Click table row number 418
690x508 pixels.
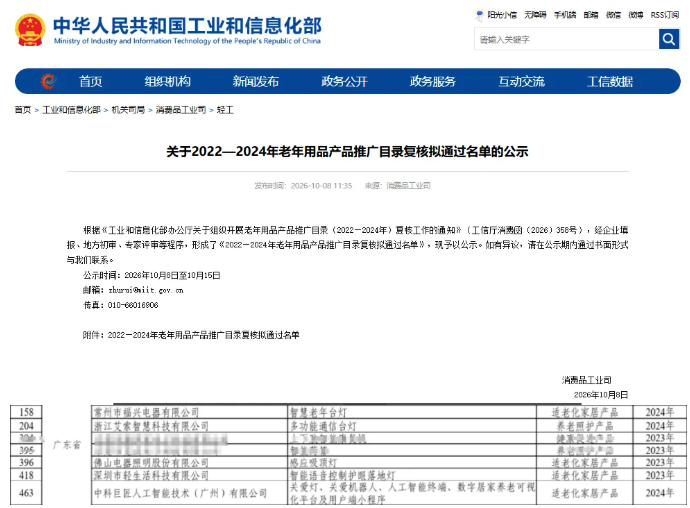pos(26,475)
